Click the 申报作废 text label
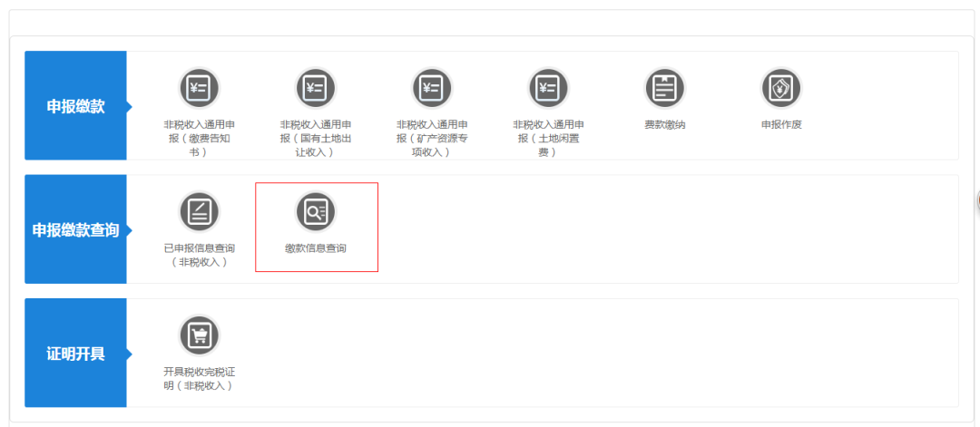Viewport: 980px width, 427px height. 781,124
